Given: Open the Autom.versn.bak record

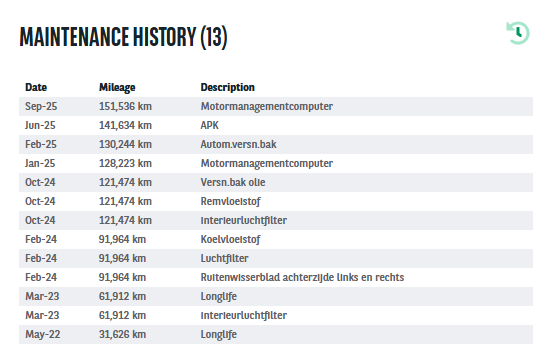Looking at the screenshot, I should (276, 144).
